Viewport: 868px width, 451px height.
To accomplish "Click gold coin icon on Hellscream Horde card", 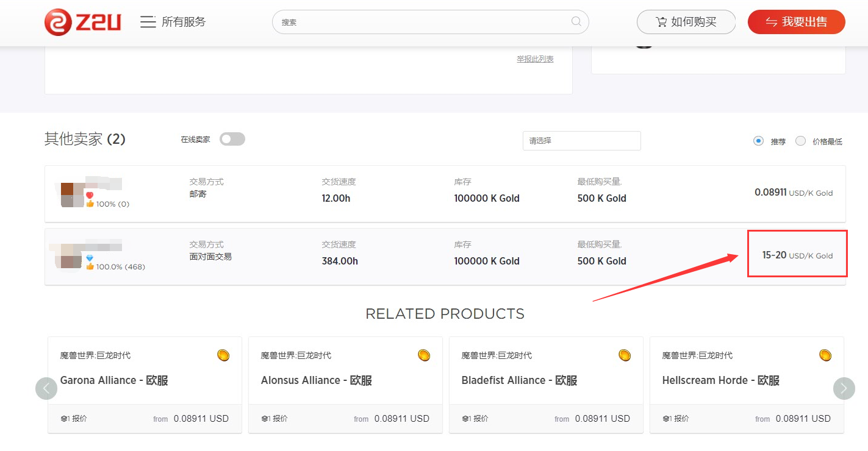I will (825, 355).
